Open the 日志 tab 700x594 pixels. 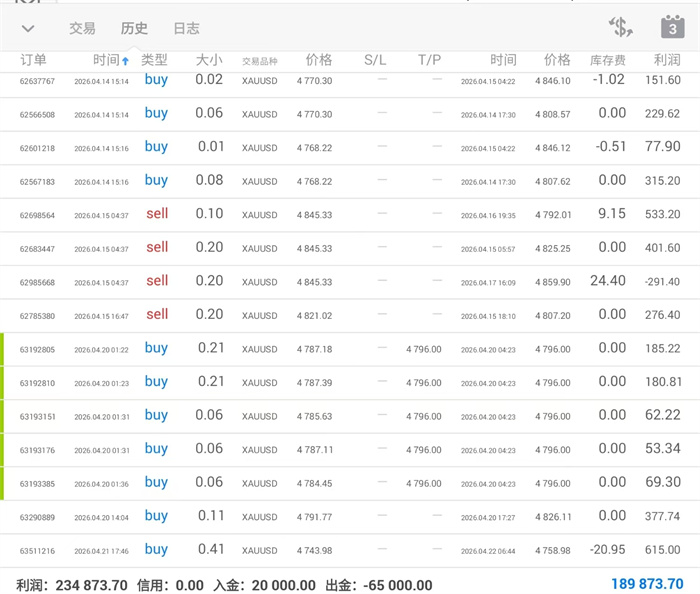pos(186,29)
